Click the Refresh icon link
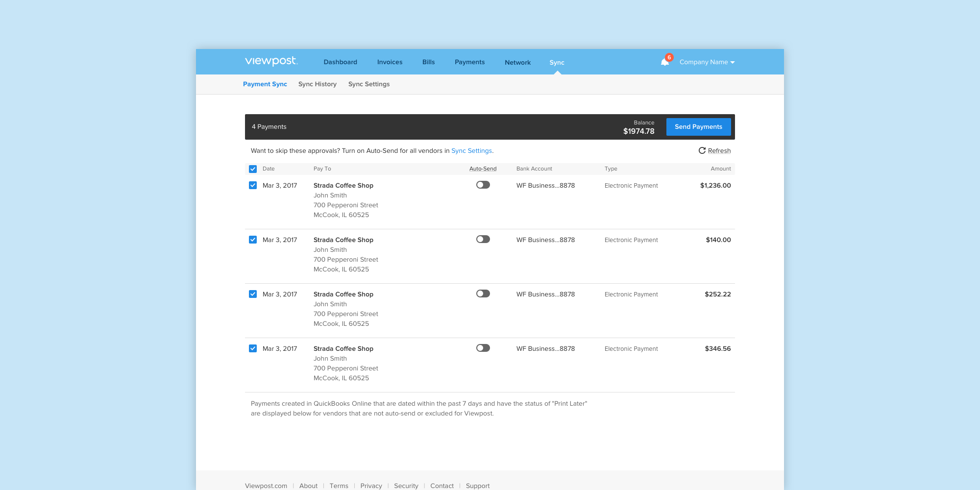This screenshot has width=980, height=490. (x=714, y=151)
